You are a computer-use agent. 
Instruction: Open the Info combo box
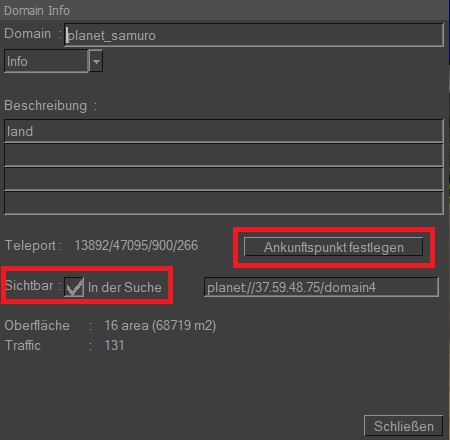pyautogui.click(x=46, y=61)
